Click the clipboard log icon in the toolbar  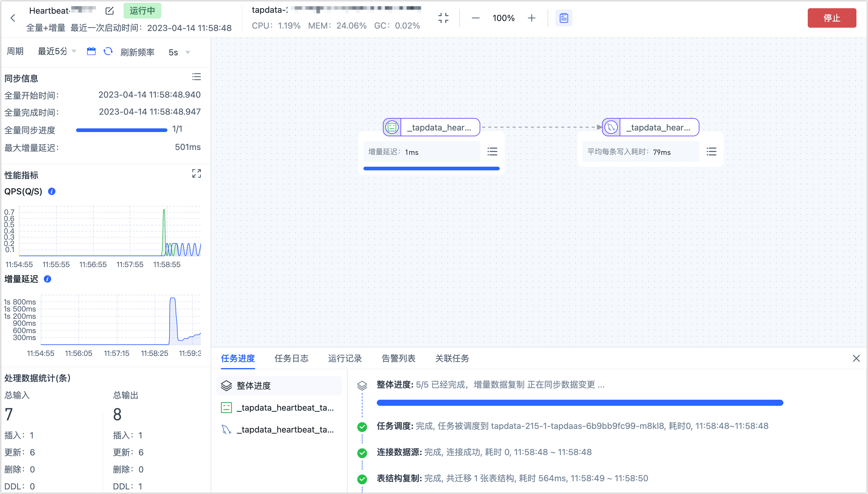click(x=564, y=18)
